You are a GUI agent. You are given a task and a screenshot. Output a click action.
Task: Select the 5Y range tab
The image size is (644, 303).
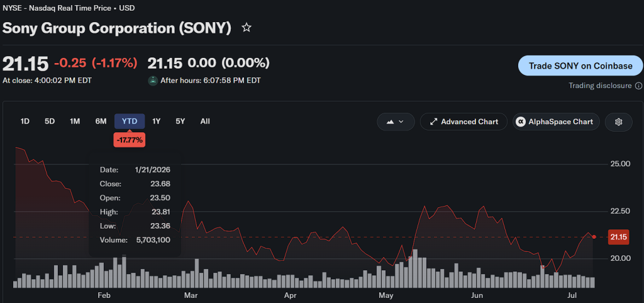(x=180, y=122)
